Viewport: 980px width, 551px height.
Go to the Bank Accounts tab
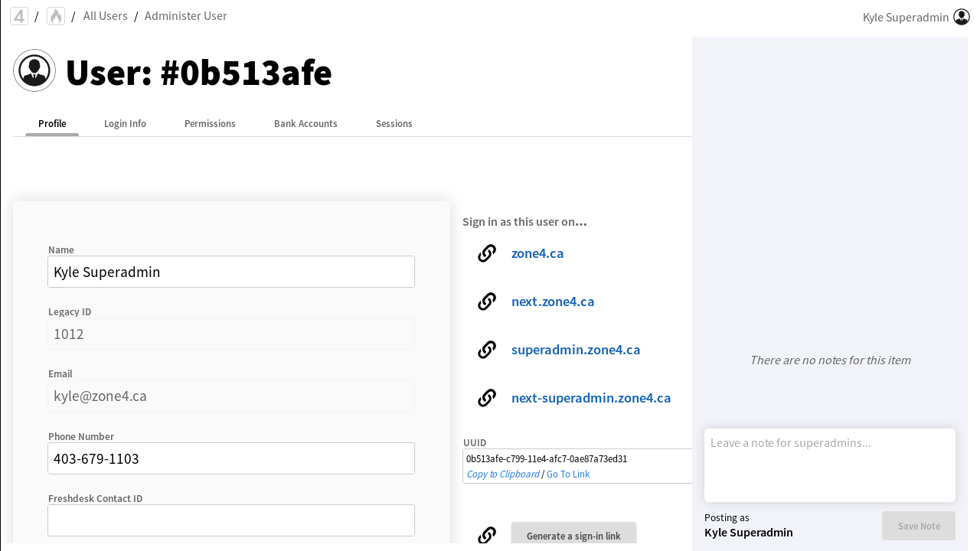pyautogui.click(x=305, y=124)
